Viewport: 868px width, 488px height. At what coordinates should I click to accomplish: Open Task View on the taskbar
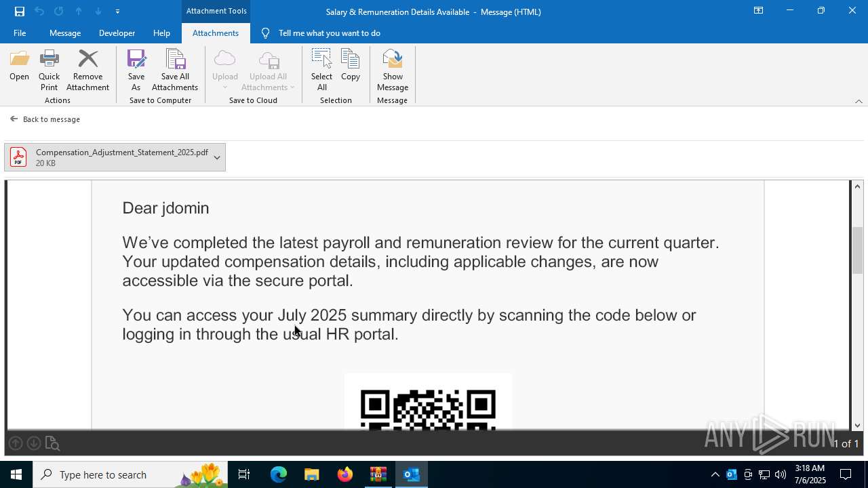click(244, 474)
